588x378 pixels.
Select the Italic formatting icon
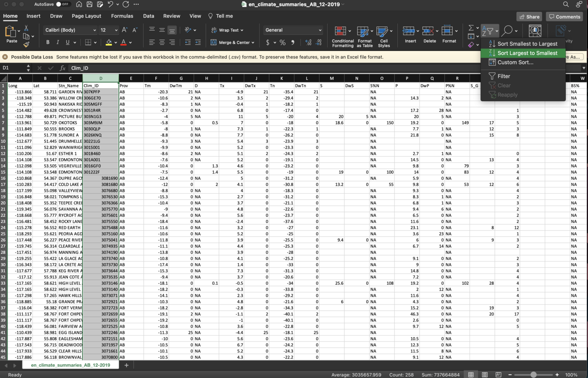pos(58,42)
